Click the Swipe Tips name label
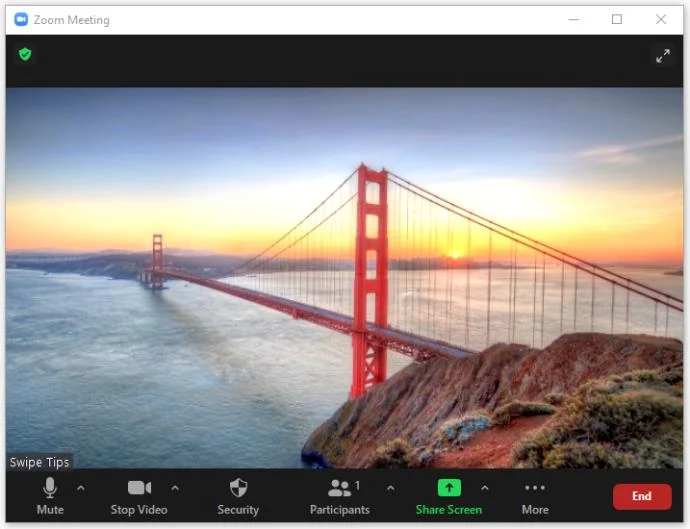 40,462
